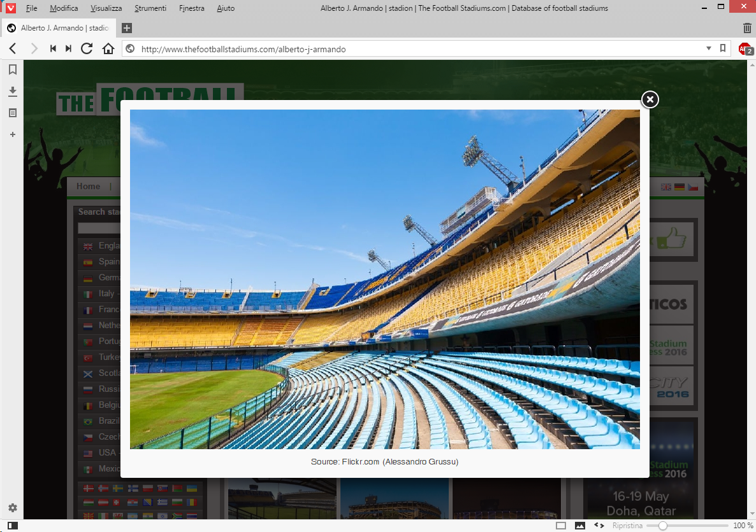Go back to previous page
This screenshot has height=532, width=756.
13,48
